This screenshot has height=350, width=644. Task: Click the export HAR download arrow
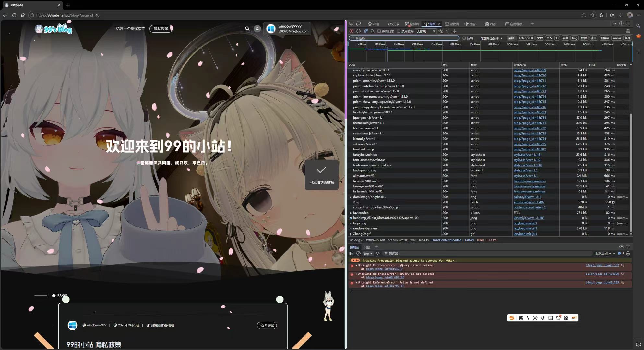[455, 31]
